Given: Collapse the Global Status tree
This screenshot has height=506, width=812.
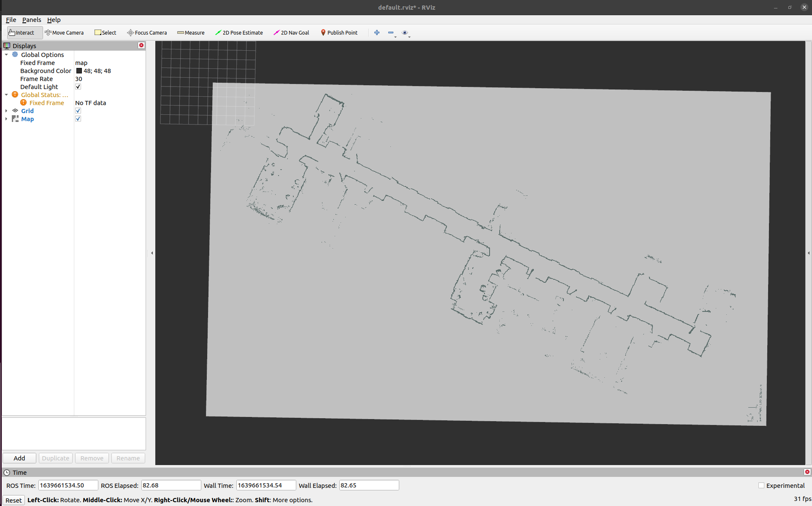Looking at the screenshot, I should point(6,95).
